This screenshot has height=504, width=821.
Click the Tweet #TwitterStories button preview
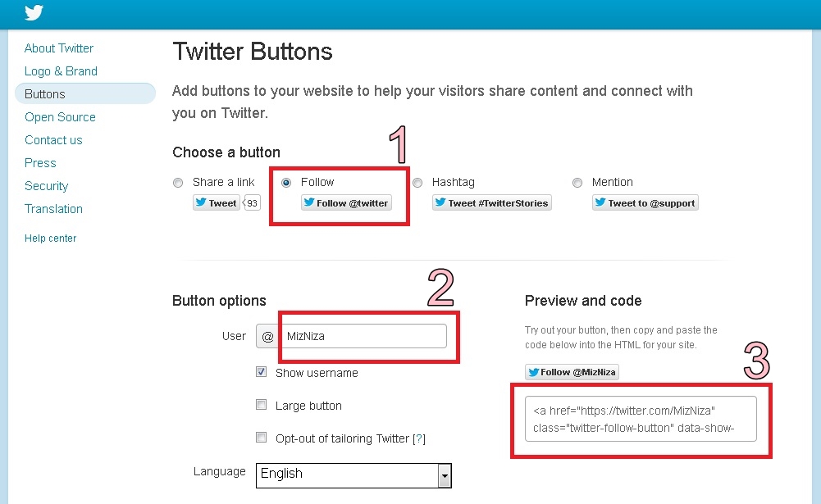pyautogui.click(x=491, y=202)
